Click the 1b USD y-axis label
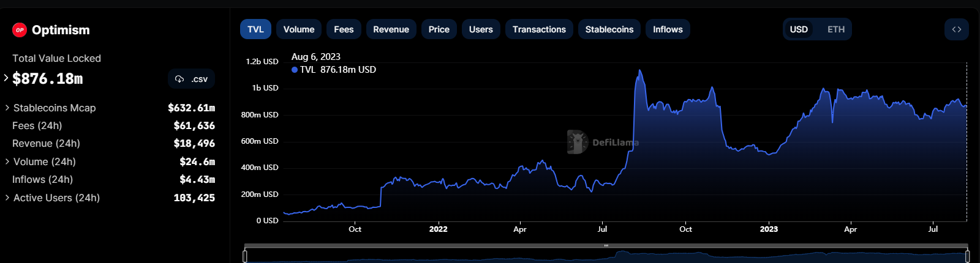Viewport: 980px width, 263px height. coord(265,87)
